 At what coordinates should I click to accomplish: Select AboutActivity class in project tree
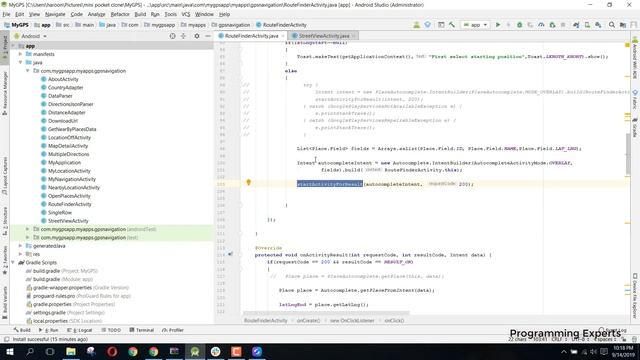63,79
